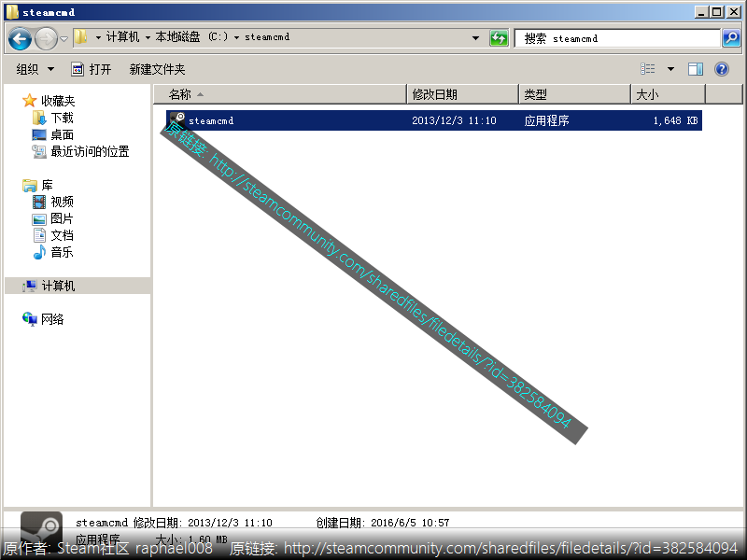Click the Forward navigation arrow
Viewport: 747px width, 560px height.
coord(46,38)
